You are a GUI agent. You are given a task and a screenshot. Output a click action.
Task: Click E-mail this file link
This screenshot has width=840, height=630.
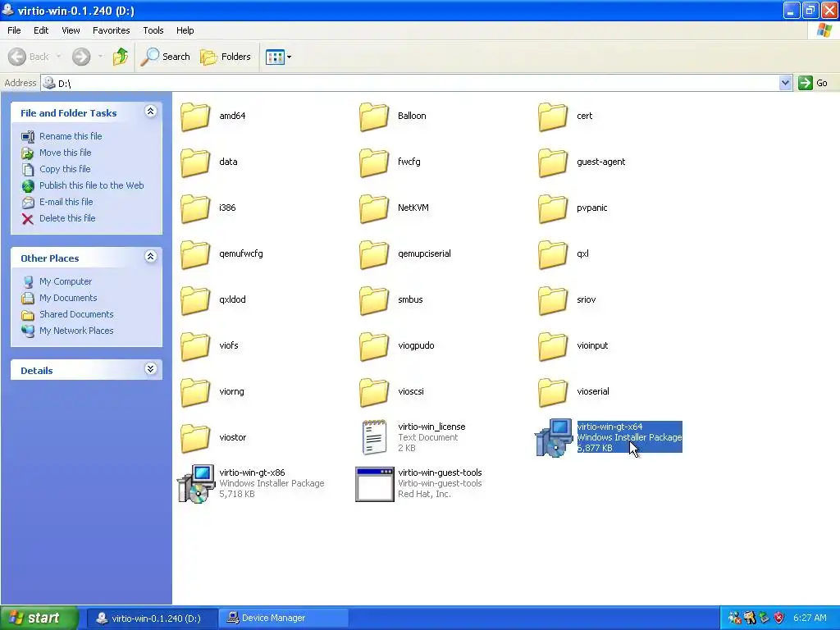click(66, 202)
